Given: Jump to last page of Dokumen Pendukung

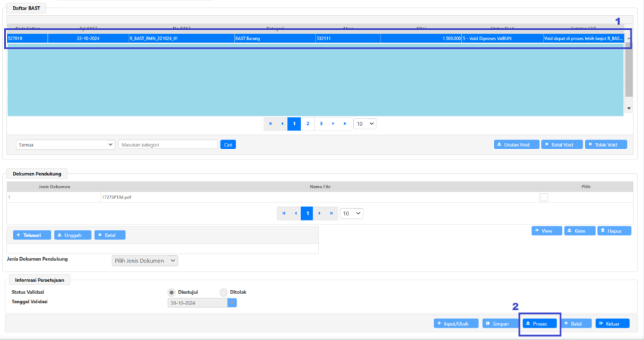Looking at the screenshot, I should pos(333,213).
